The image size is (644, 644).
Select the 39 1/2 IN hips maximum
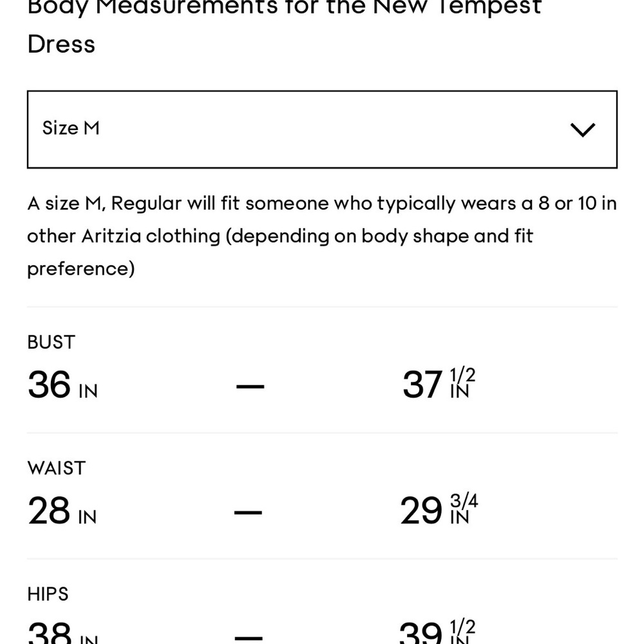[x=437, y=631]
